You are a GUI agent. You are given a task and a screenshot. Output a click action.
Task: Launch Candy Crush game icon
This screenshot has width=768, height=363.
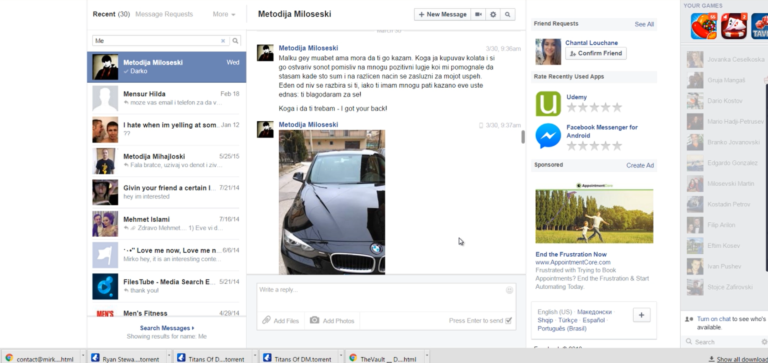pos(704,26)
